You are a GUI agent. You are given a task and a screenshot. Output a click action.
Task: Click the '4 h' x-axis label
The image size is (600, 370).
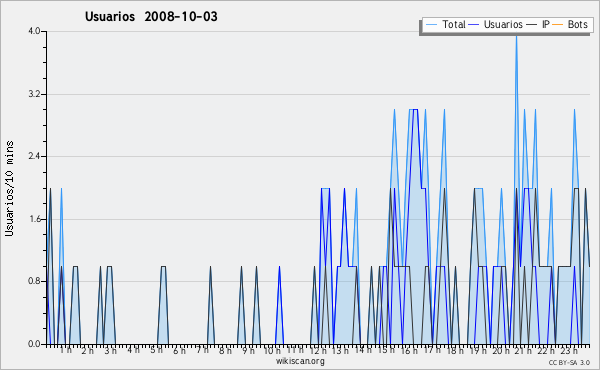point(133,350)
